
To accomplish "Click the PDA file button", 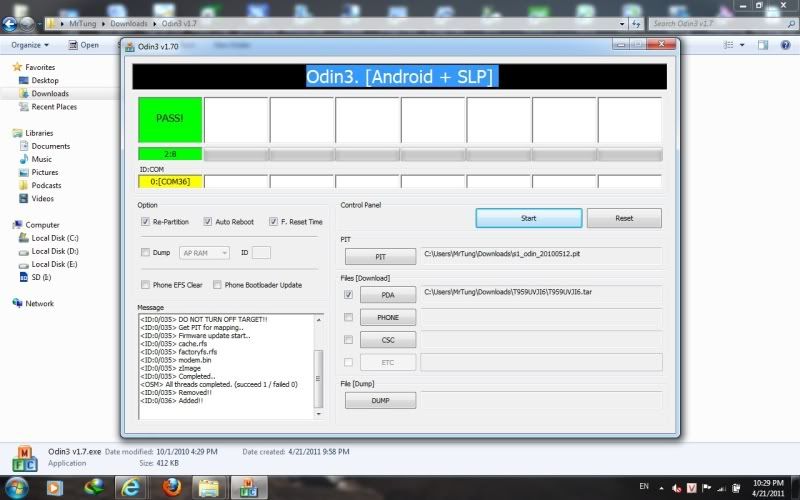I will pyautogui.click(x=388, y=295).
